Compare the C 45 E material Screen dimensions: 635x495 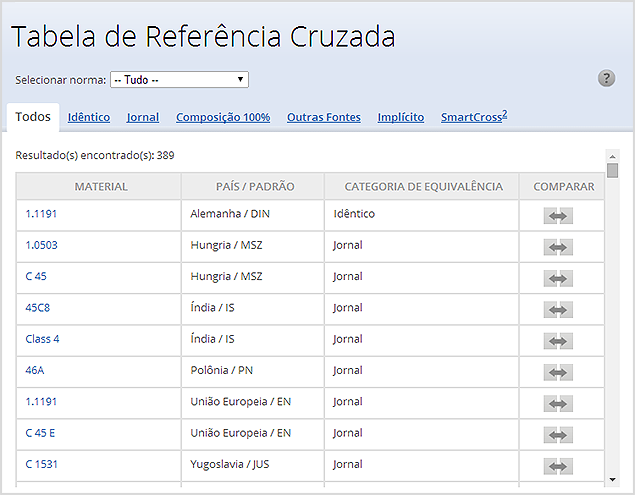[x=558, y=435]
